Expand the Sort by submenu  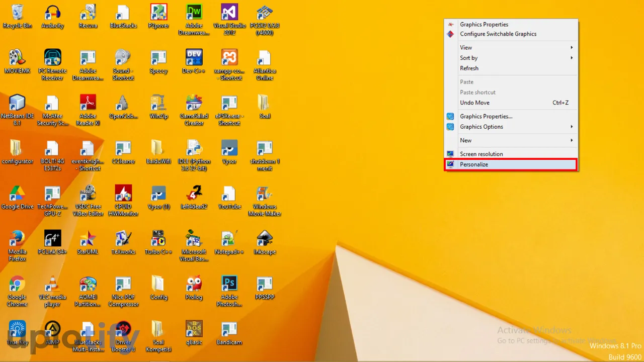(511, 58)
